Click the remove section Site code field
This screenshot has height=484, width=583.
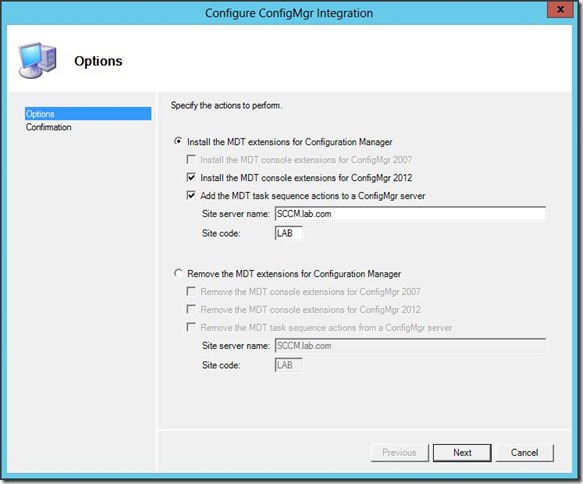point(289,365)
